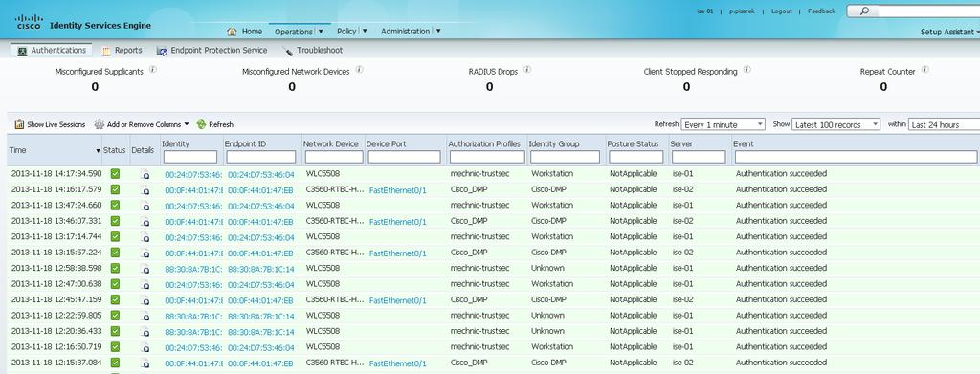This screenshot has height=374, width=980.
Task: Open details icon for 12:22:59.805 row
Action: 145,317
